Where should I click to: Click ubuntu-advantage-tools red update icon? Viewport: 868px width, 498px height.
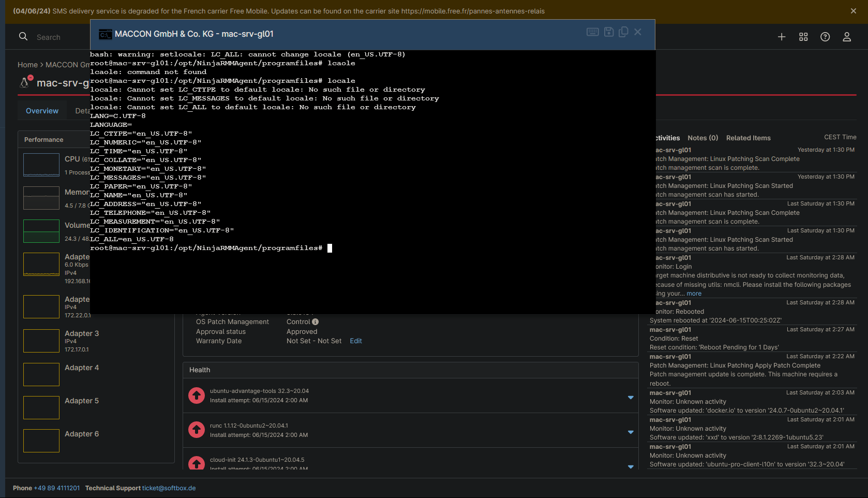[197, 396]
